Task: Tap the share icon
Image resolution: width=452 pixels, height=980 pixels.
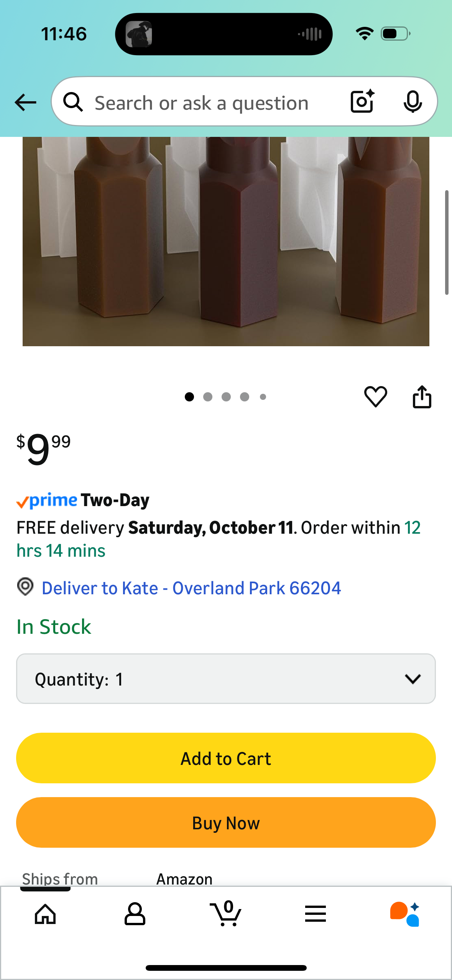Action: 422,397
